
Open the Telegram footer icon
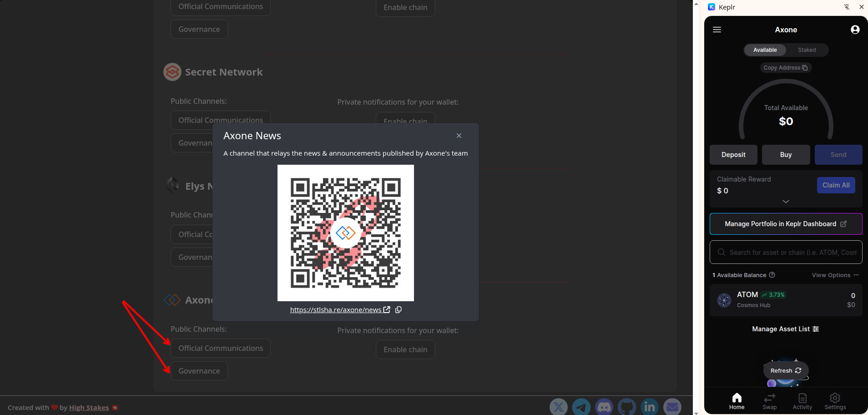point(581,406)
